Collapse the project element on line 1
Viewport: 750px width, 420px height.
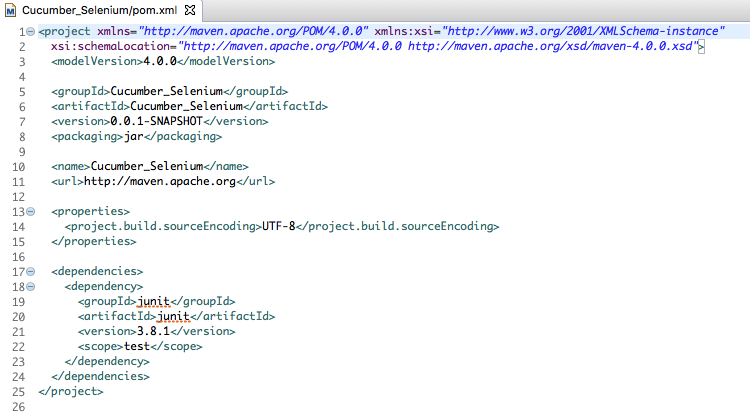pyautogui.click(x=30, y=32)
